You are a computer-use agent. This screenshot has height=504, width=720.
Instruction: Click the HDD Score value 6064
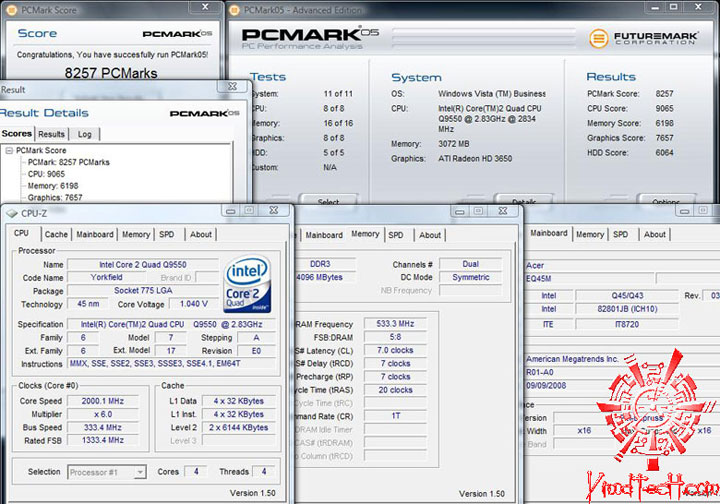(x=664, y=153)
